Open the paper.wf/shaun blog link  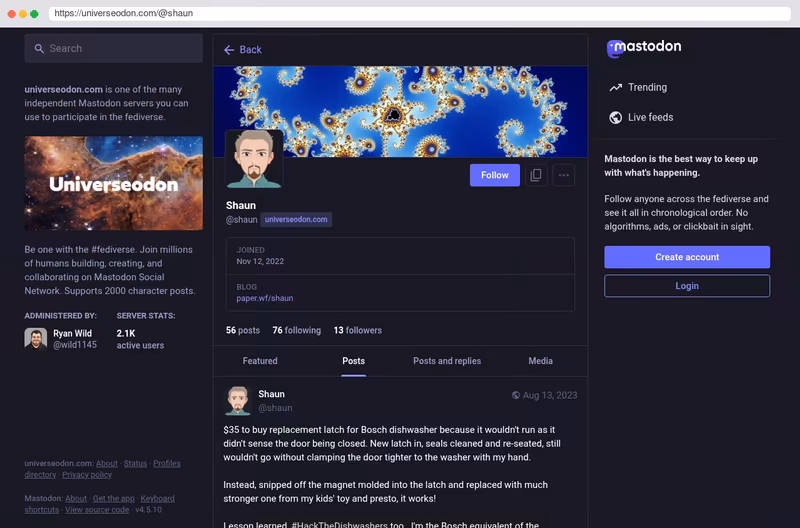(264, 298)
